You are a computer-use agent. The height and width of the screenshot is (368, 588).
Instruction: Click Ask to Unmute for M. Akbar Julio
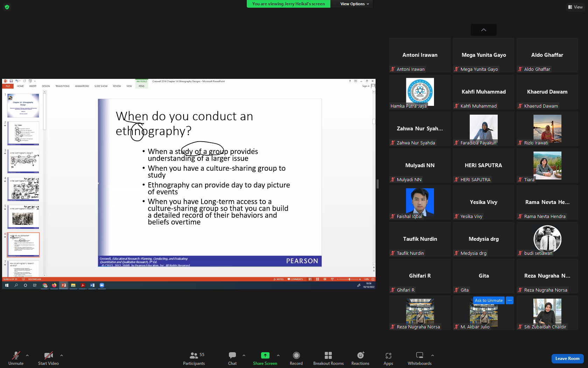point(489,300)
